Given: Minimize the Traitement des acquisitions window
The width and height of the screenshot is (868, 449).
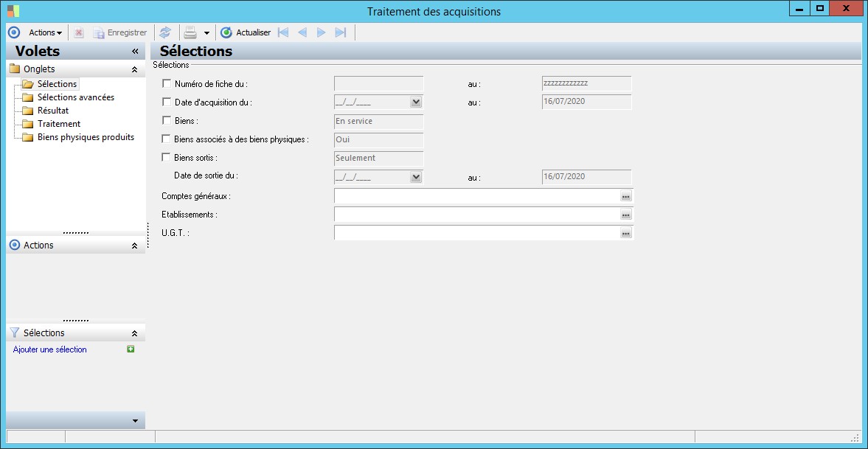Looking at the screenshot, I should [x=799, y=8].
